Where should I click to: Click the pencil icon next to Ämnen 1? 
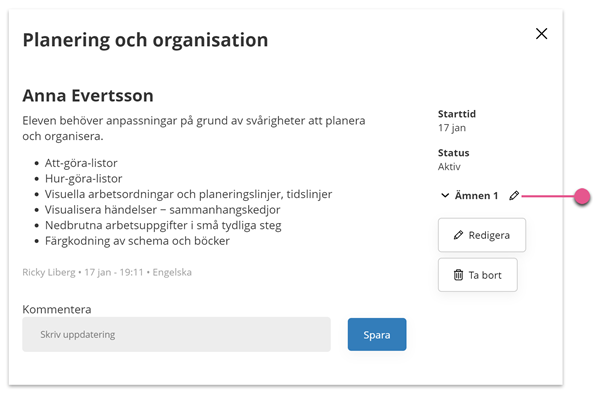coord(514,196)
